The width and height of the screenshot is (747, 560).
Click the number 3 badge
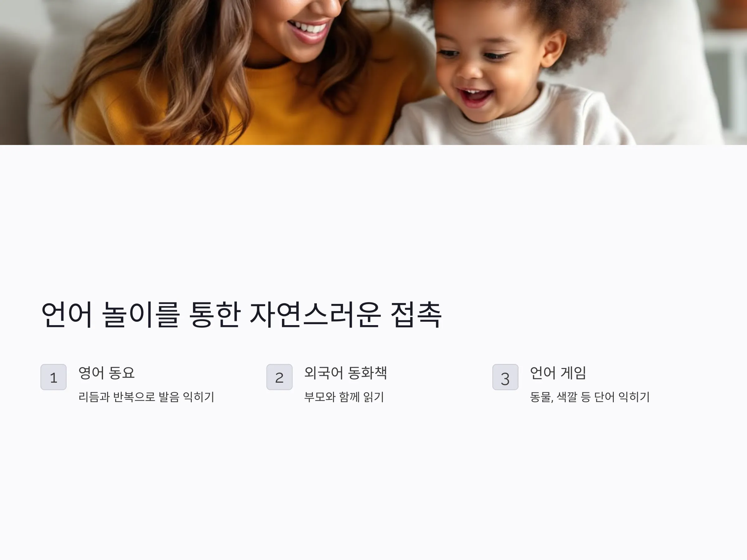click(505, 377)
